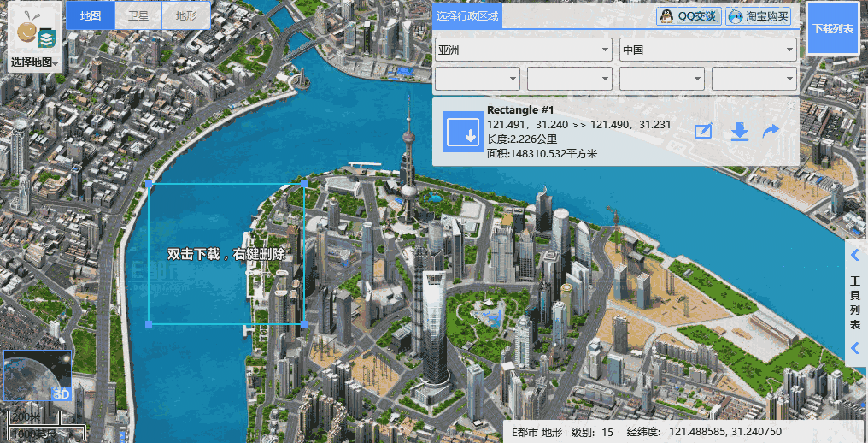The image size is (868, 443).
Task: Expand the 工具列表 tool list lower chevron
Action: (x=856, y=348)
